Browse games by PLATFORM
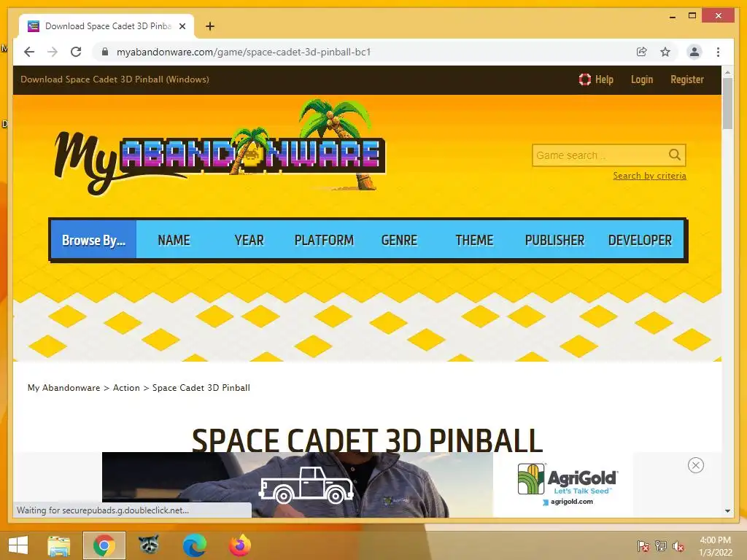 pyautogui.click(x=324, y=240)
